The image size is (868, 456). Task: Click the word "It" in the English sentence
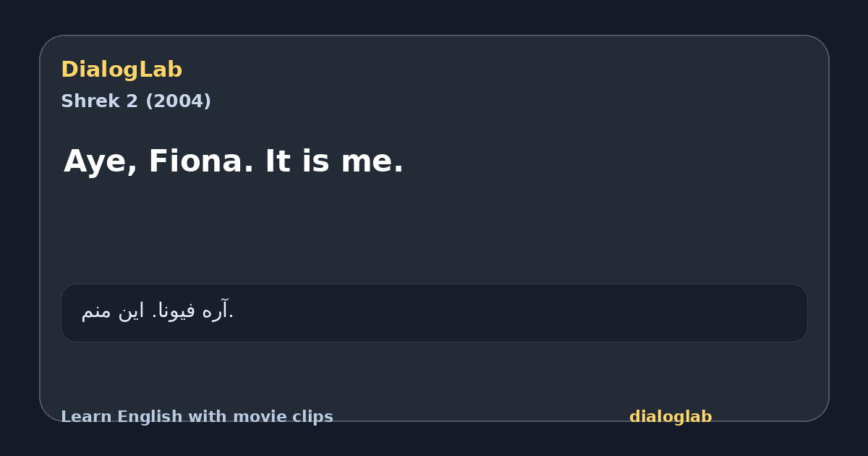click(277, 161)
